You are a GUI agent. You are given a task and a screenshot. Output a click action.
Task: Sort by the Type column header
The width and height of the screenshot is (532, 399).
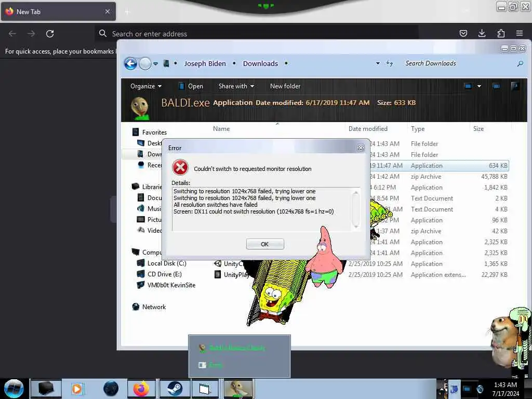(418, 129)
